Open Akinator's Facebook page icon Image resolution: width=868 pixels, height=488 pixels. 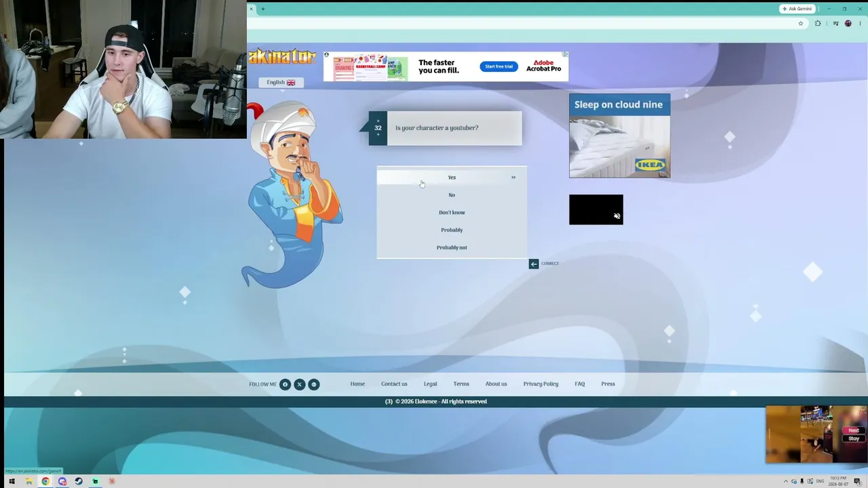coord(285,384)
